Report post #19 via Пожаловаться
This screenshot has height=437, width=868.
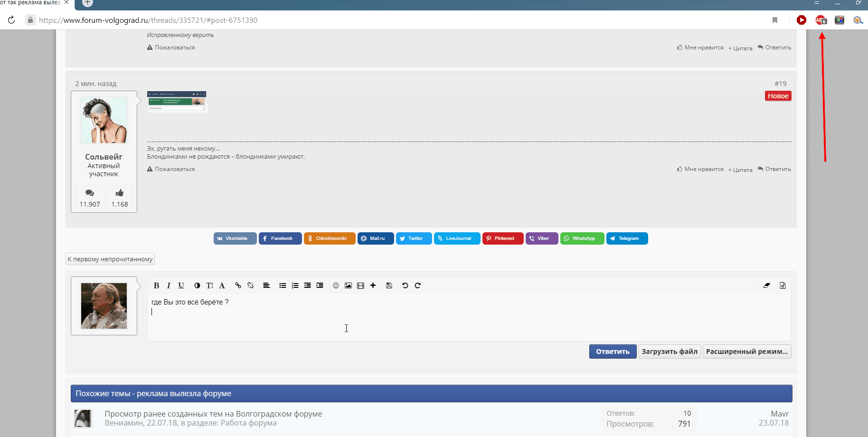[171, 169]
